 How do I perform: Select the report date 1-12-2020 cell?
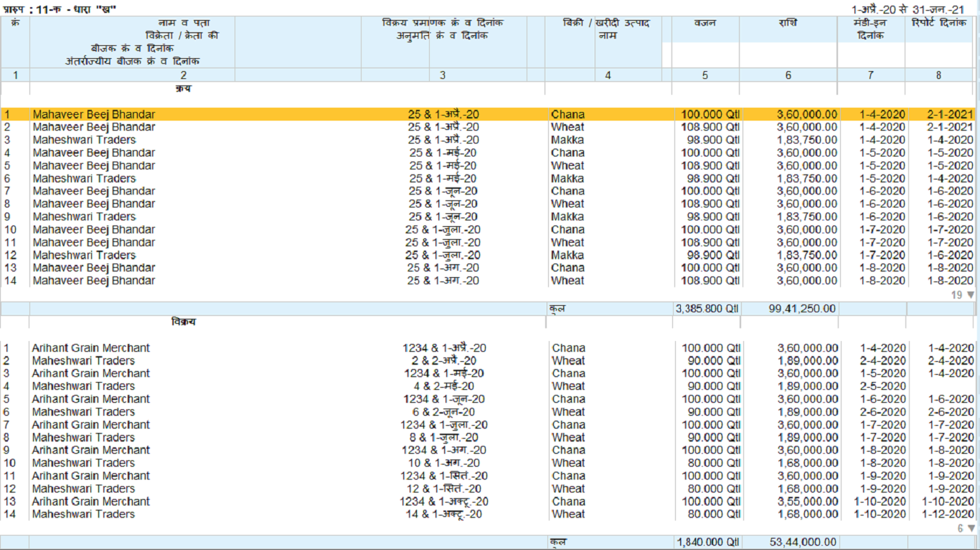tap(949, 514)
